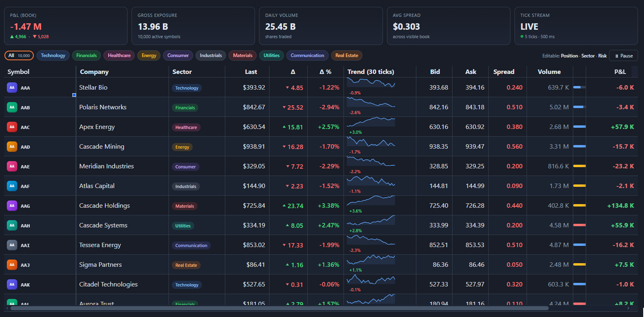The height and width of the screenshot is (317, 644).
Task: Open Stellar Bio trend sparkline
Action: tap(371, 83)
